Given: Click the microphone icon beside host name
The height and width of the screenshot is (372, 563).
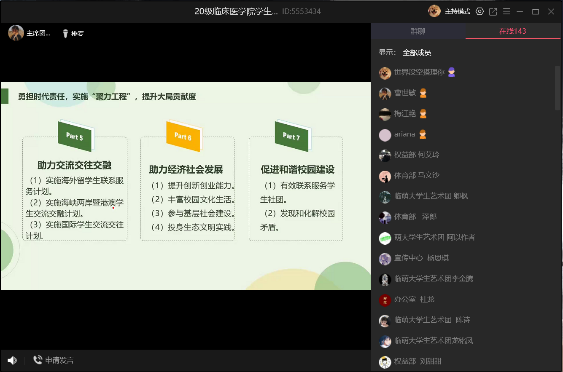Looking at the screenshot, I should point(65,33).
